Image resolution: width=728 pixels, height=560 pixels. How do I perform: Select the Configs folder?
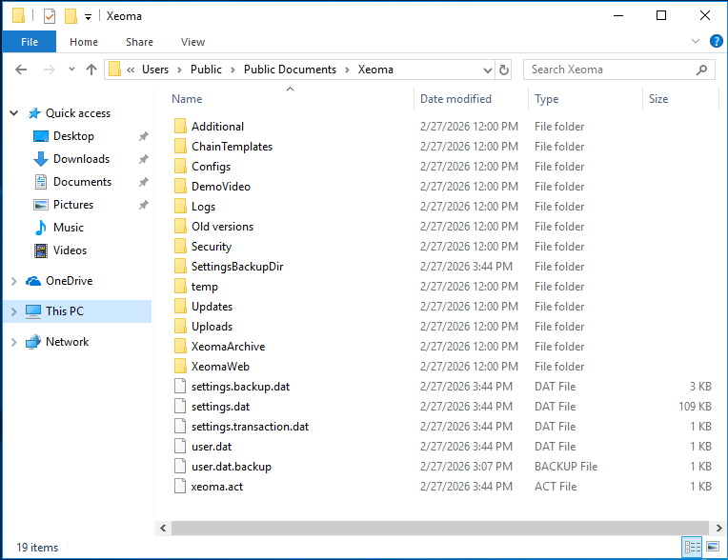211,166
